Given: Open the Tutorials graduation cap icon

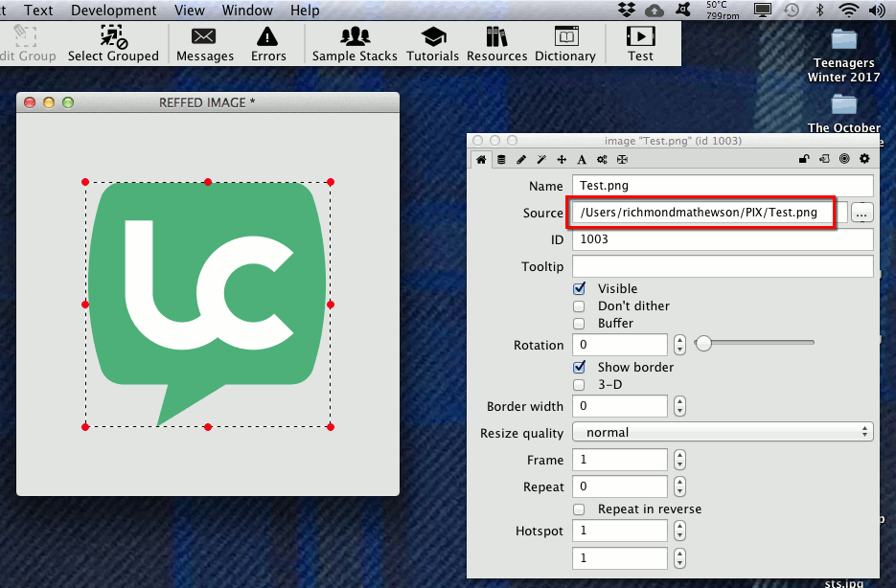Looking at the screenshot, I should click(433, 37).
